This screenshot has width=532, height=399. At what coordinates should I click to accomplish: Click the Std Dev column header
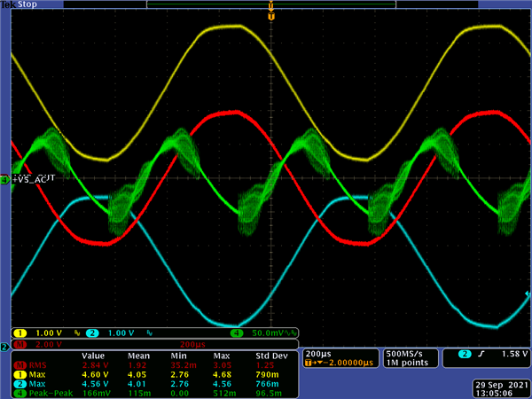click(x=271, y=356)
